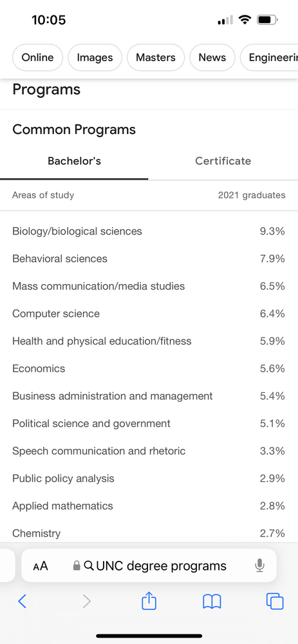Tap the Safari forward arrow
This screenshot has height=644, width=298.
pos(87,601)
